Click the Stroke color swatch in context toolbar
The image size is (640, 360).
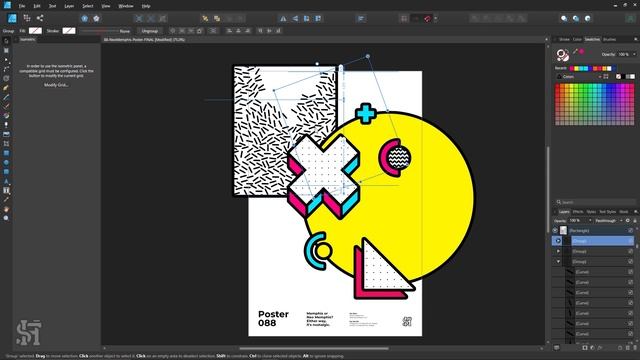click(69, 31)
